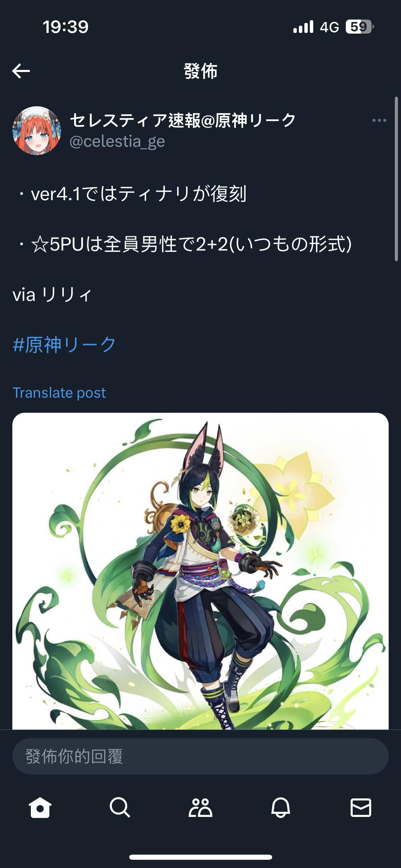Tap the scrollbar on the right edge

coord(397,178)
